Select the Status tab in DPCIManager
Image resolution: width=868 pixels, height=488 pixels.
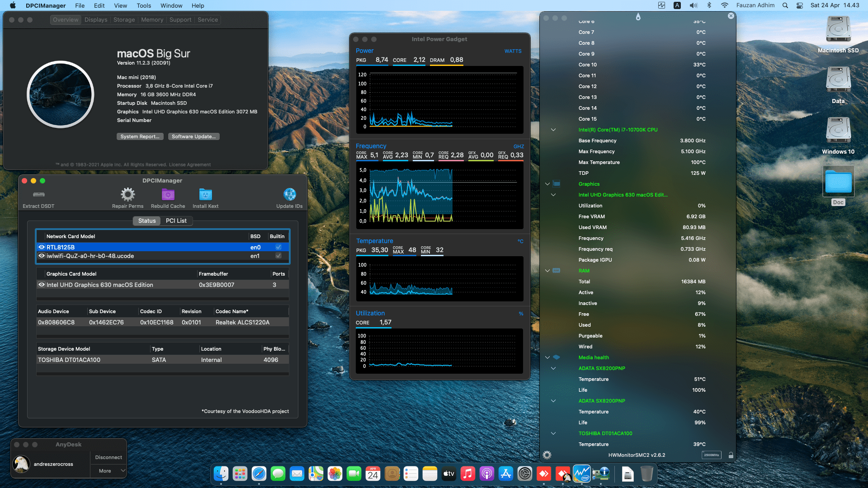147,221
